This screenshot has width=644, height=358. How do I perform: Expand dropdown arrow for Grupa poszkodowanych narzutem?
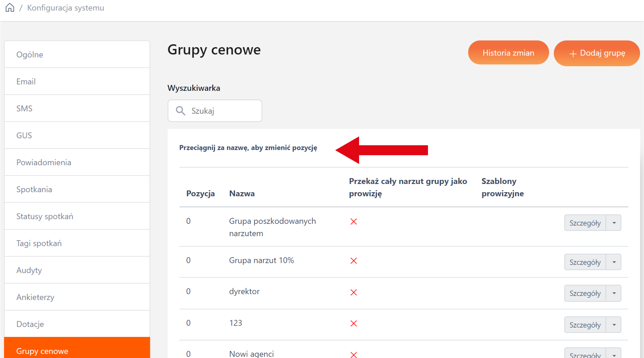coord(614,223)
